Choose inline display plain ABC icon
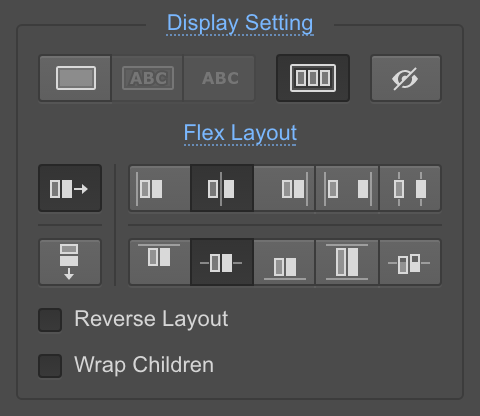 coord(219,78)
